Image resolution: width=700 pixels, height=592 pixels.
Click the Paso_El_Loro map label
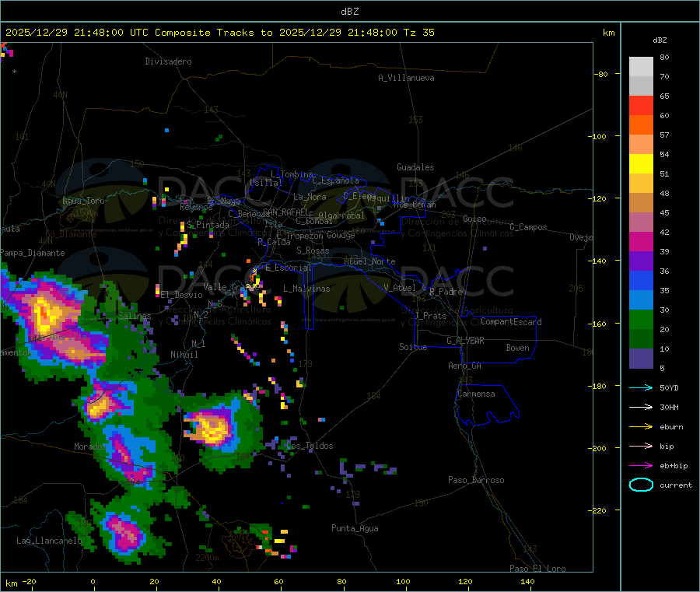(x=537, y=569)
